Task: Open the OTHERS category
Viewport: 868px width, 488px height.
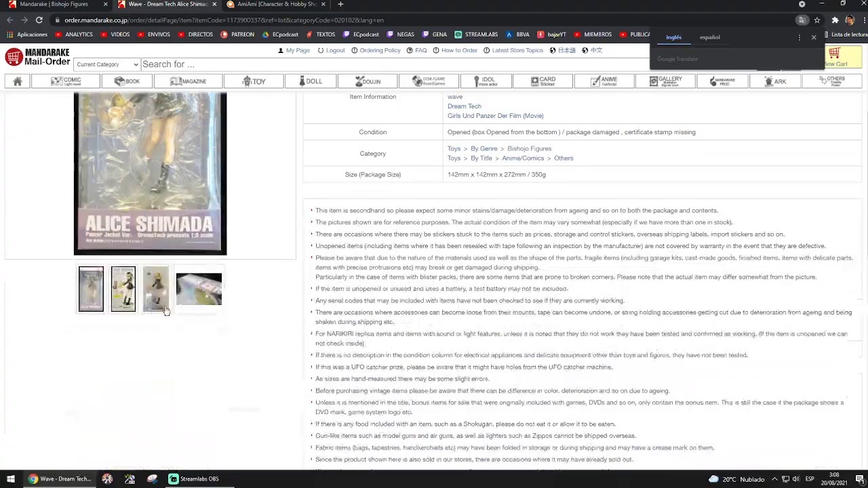Action: coord(831,81)
